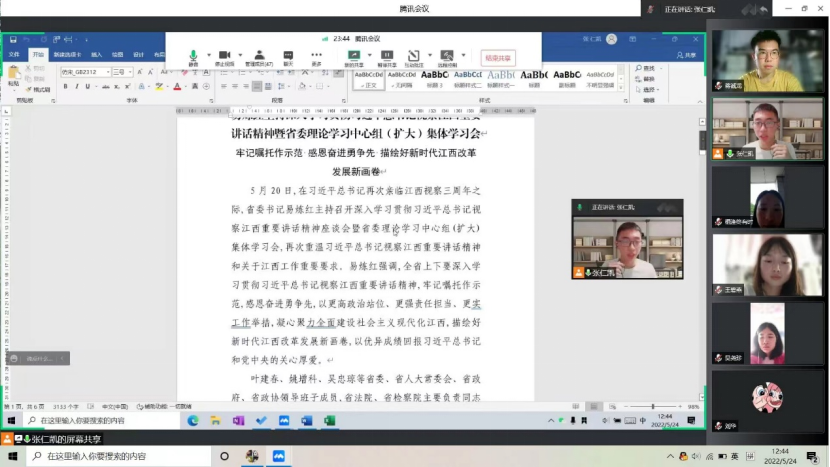Open the 文件 (File) menu tab
This screenshot has width=830, height=467.
(14, 55)
